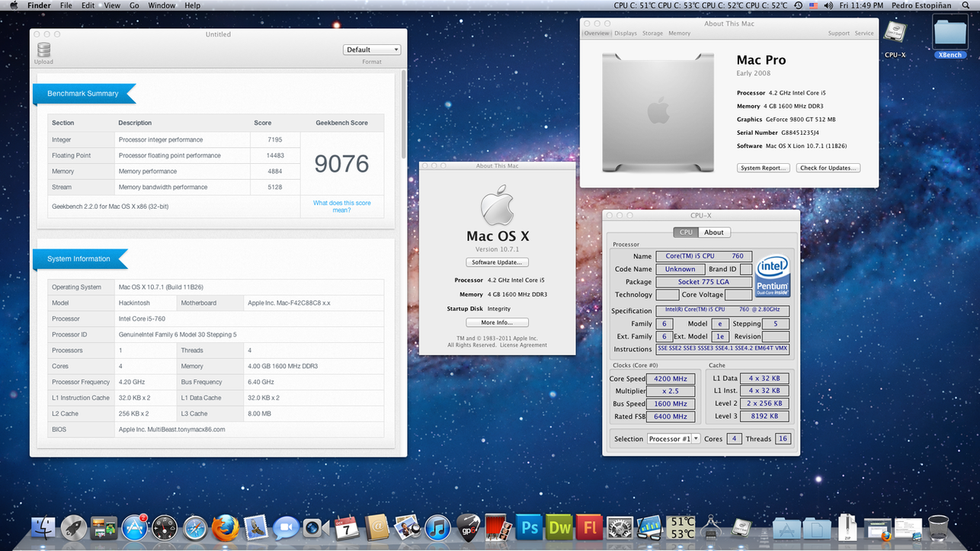Screen dimensions: 980x551
Task: Open Geekbench glasses icon in dock
Action: coord(649,527)
